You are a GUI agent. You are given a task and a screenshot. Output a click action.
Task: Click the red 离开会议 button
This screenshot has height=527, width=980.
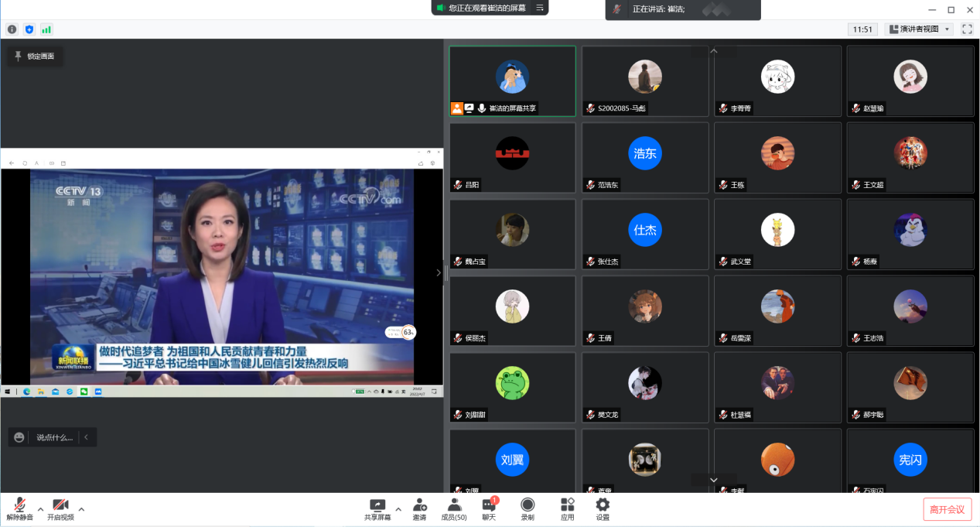click(x=947, y=509)
